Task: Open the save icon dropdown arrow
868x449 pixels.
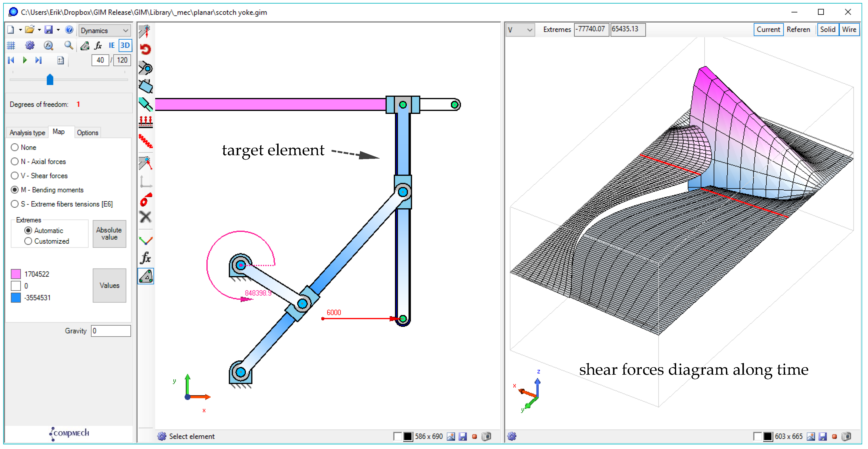Action: (58, 30)
